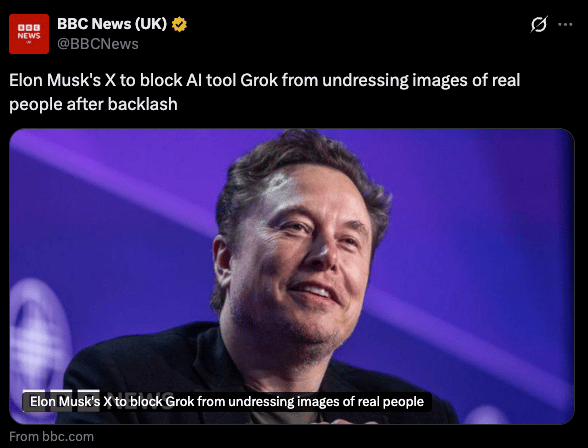Viewport: 588px width, 448px height.
Task: Open Grok explain-this-post icon
Action: click(539, 24)
